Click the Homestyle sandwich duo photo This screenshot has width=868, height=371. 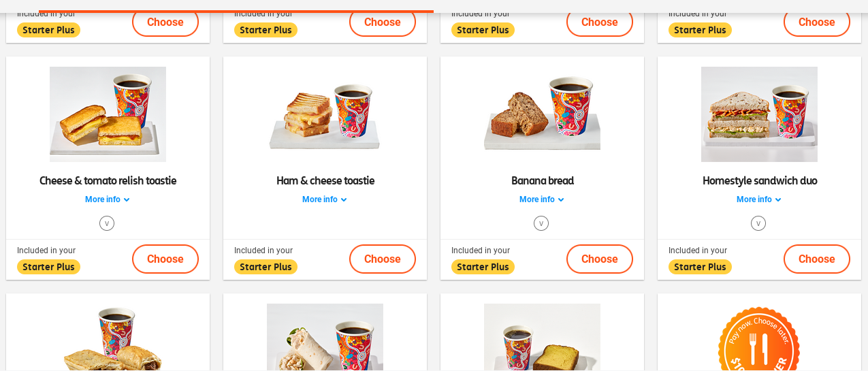[x=759, y=114]
